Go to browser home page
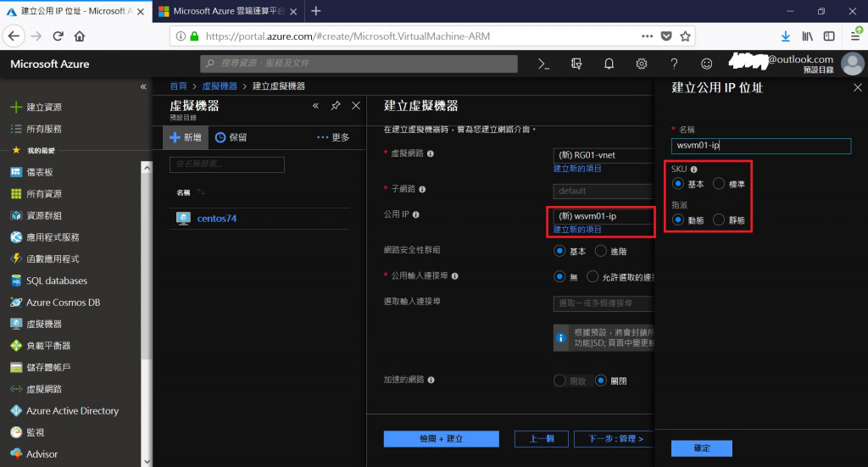The width and height of the screenshot is (868, 467). click(80, 36)
